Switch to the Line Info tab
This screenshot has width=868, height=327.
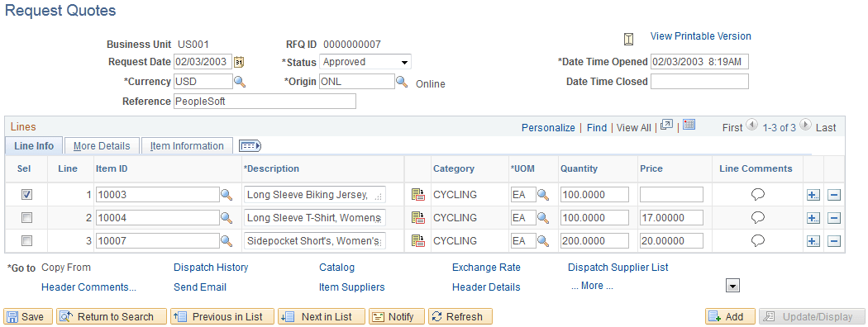pyautogui.click(x=34, y=146)
